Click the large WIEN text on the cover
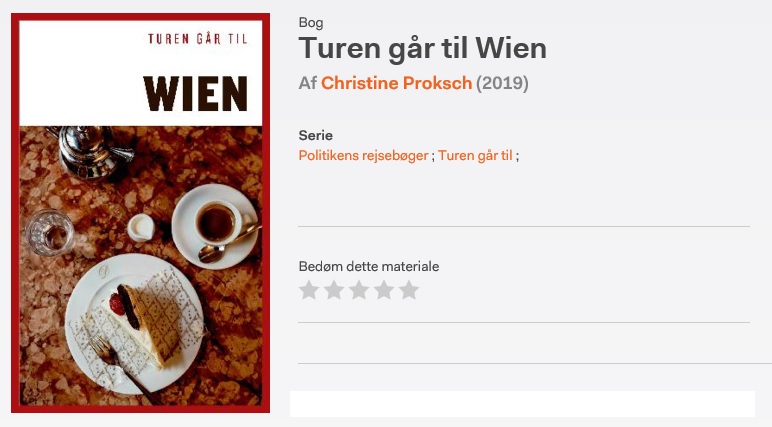Image resolution: width=772 pixels, height=427 pixels. [195, 94]
